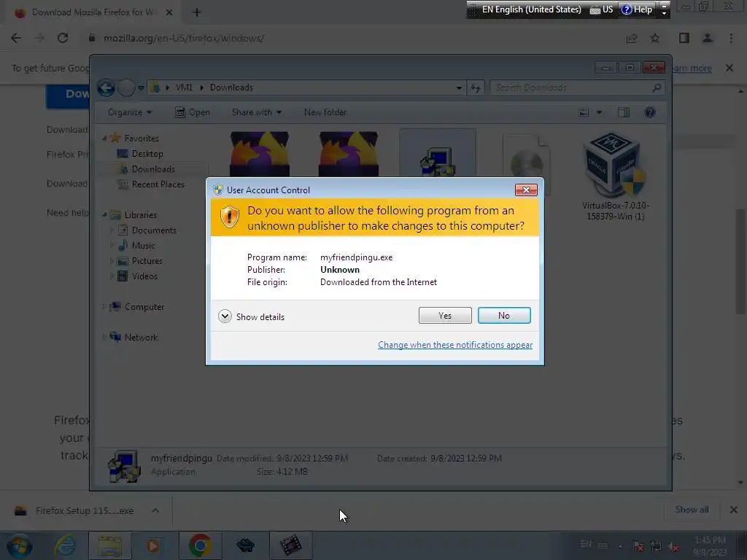This screenshot has height=560, width=747.
Task: Click Downloads in Explorer breadcrumb
Action: point(231,87)
